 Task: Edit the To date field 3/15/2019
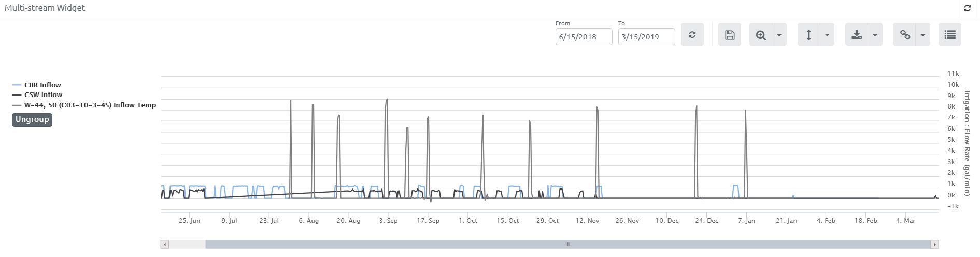(646, 37)
